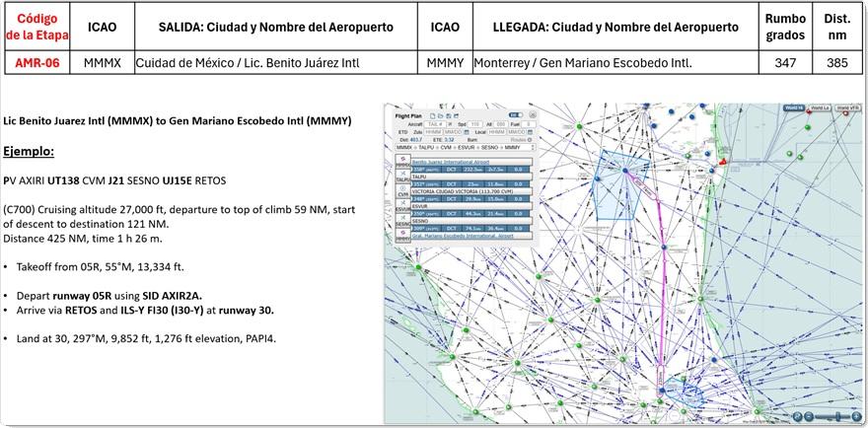This screenshot has height=428, width=868.
Task: Click the 232.3 nm leg distance cell
Action: [x=473, y=170]
